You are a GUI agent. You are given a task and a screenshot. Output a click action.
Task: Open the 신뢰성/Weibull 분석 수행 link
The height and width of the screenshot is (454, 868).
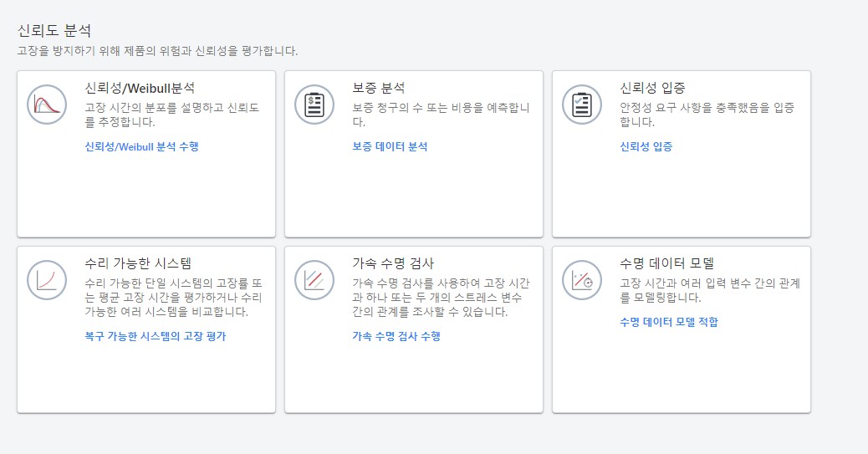(x=141, y=146)
